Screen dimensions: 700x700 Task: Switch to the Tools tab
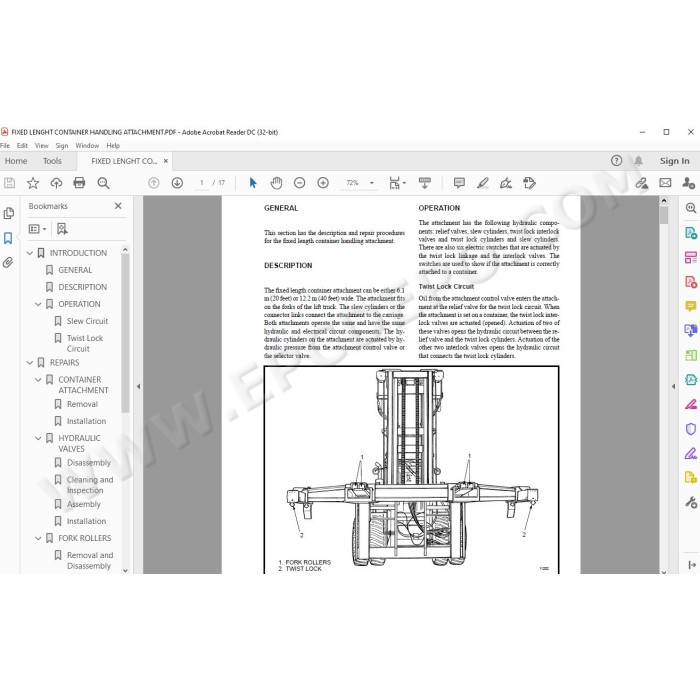click(52, 161)
